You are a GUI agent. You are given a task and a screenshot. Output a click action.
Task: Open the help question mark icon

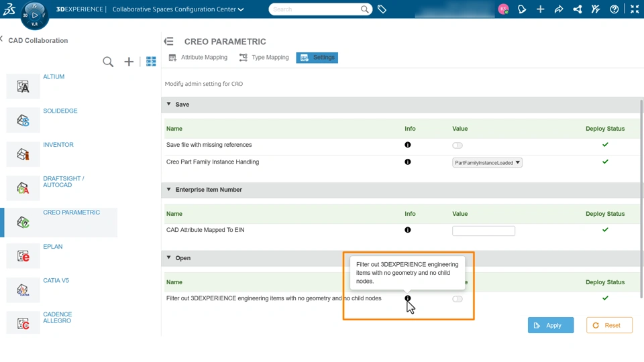coord(614,9)
